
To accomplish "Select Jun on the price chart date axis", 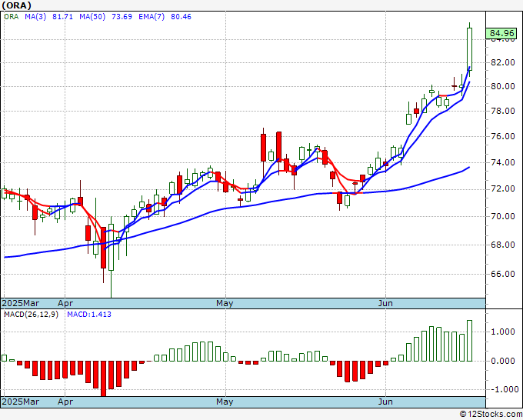I will pyautogui.click(x=385, y=303).
